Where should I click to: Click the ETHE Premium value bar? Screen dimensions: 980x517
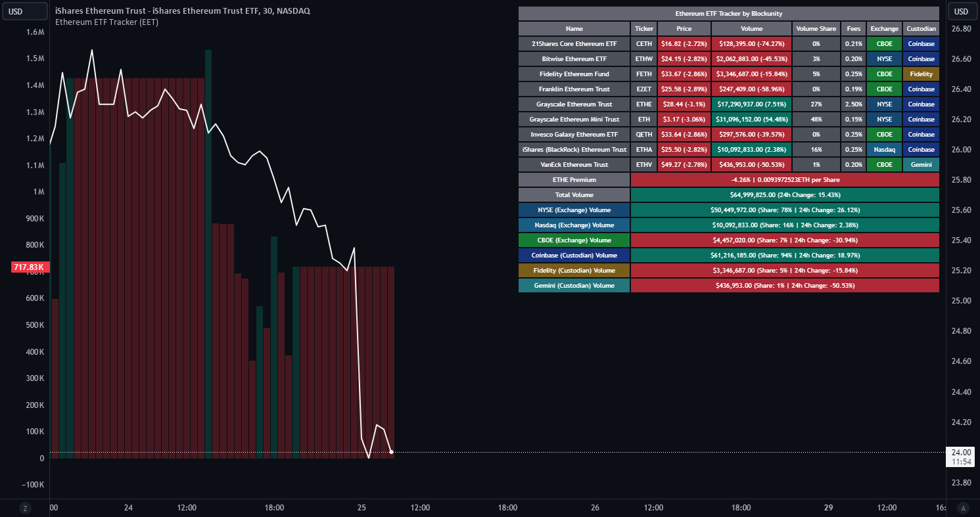[785, 180]
